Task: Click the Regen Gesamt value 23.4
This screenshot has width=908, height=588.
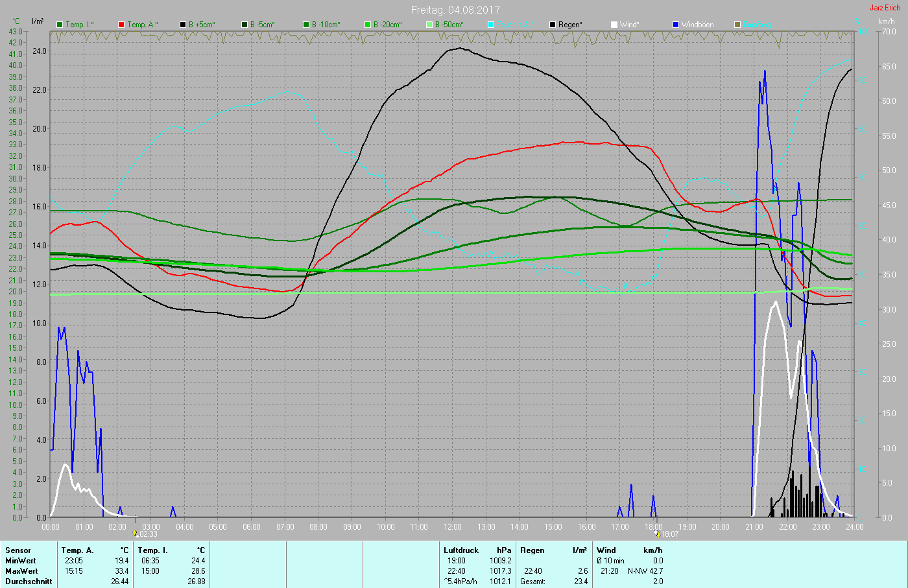Action: pos(580,582)
